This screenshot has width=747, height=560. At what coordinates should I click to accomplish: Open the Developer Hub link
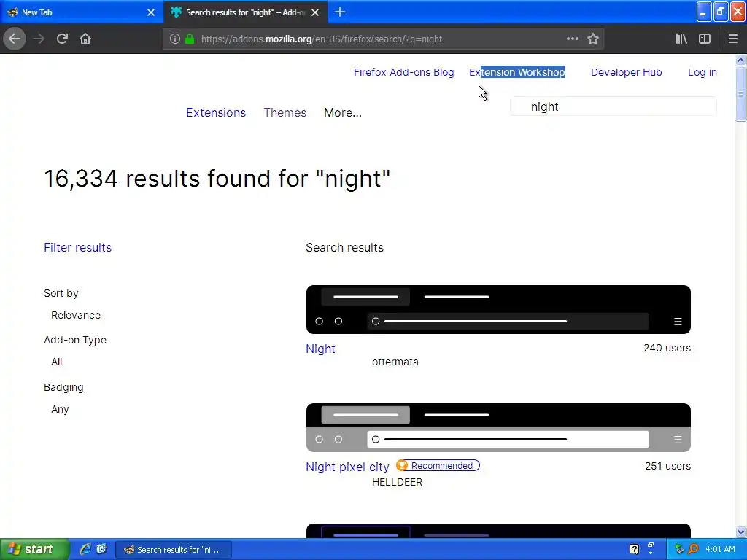click(x=626, y=72)
